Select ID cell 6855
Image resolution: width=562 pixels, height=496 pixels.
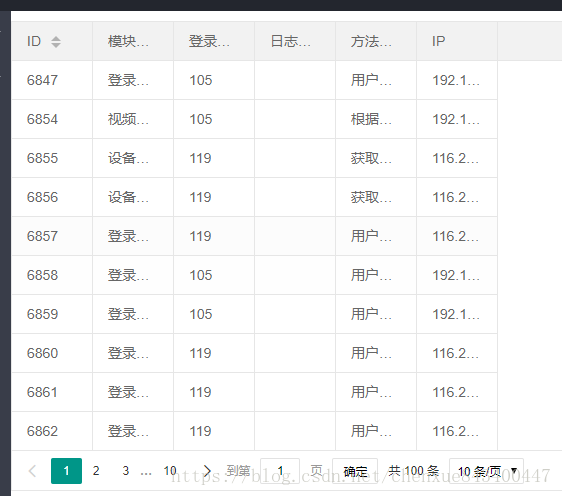coord(52,158)
